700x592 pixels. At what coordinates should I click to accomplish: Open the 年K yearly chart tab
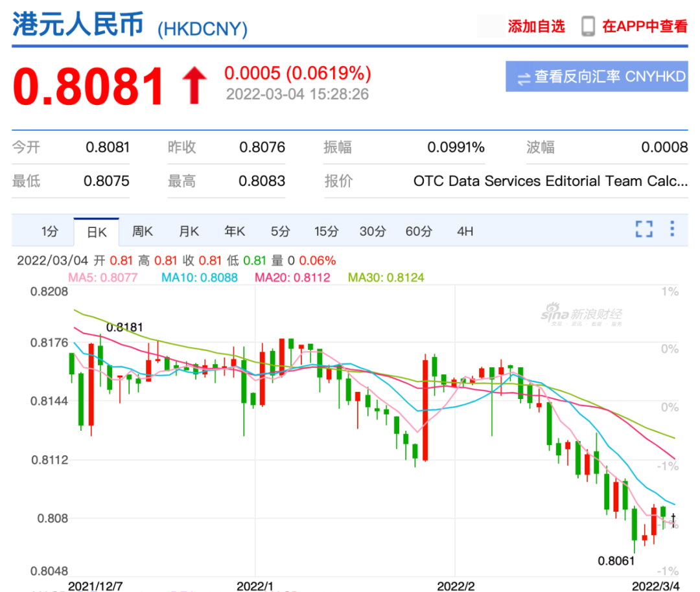point(233,231)
